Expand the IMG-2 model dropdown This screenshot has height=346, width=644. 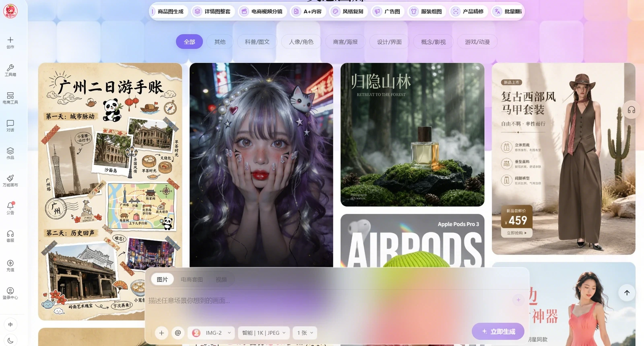(211, 333)
